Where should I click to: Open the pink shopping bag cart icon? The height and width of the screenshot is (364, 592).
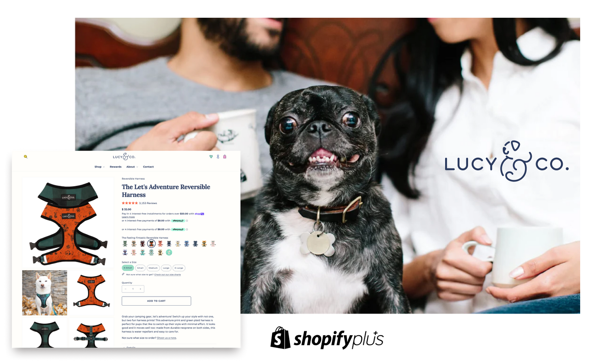(x=225, y=157)
